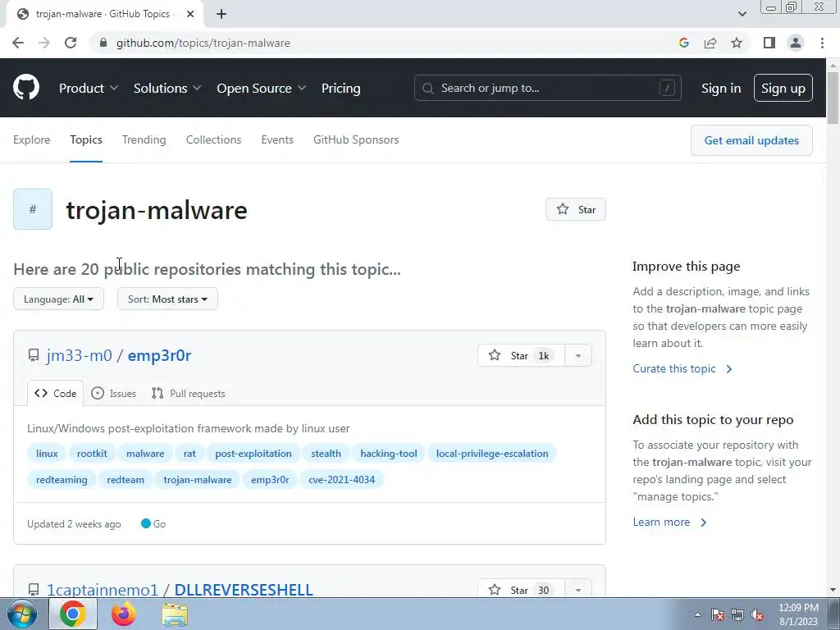Viewport: 840px width, 630px height.
Task: Open the list dropdown next to DLLREVERSESHELL Star
Action: click(578, 589)
